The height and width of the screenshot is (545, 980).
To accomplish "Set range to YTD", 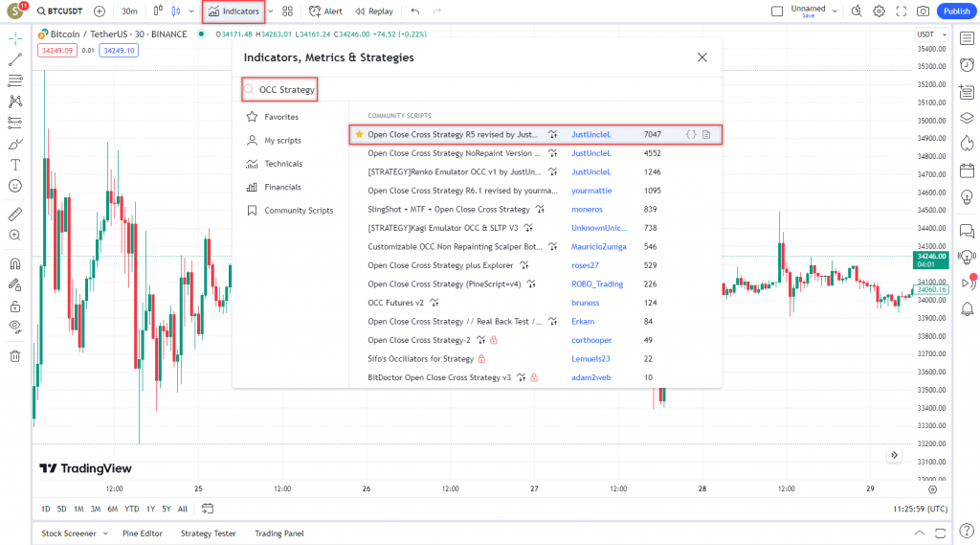I will pos(132,509).
